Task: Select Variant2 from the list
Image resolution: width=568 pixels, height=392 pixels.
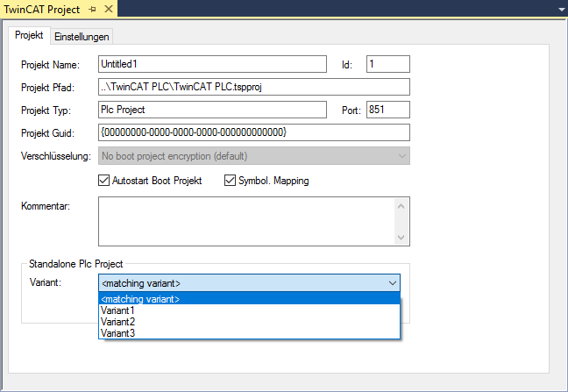Action: tap(249, 322)
